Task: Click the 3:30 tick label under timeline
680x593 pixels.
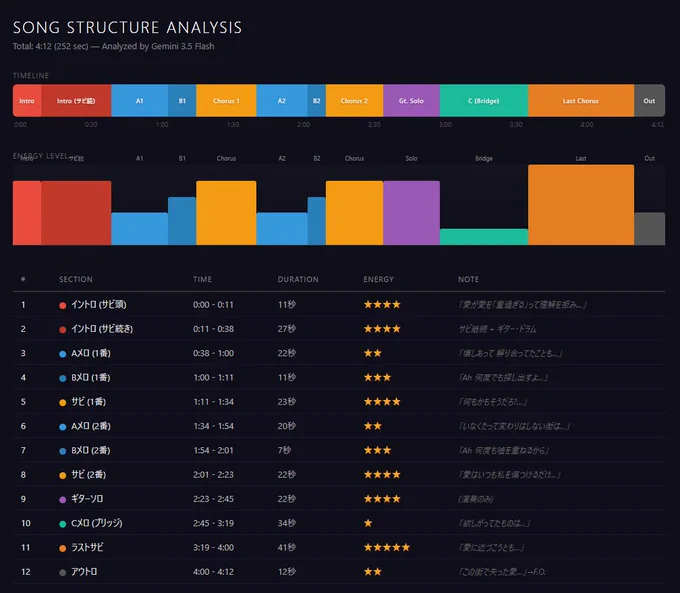Action: [516, 124]
